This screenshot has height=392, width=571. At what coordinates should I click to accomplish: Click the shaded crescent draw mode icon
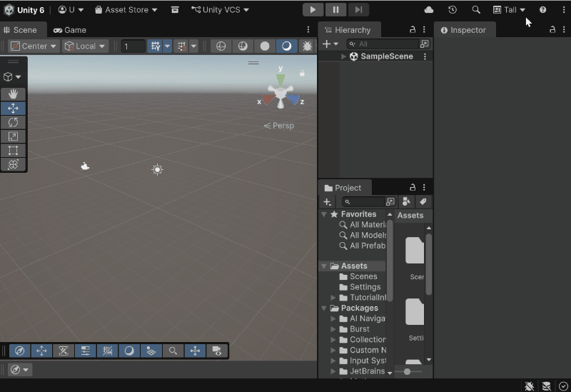click(x=287, y=46)
